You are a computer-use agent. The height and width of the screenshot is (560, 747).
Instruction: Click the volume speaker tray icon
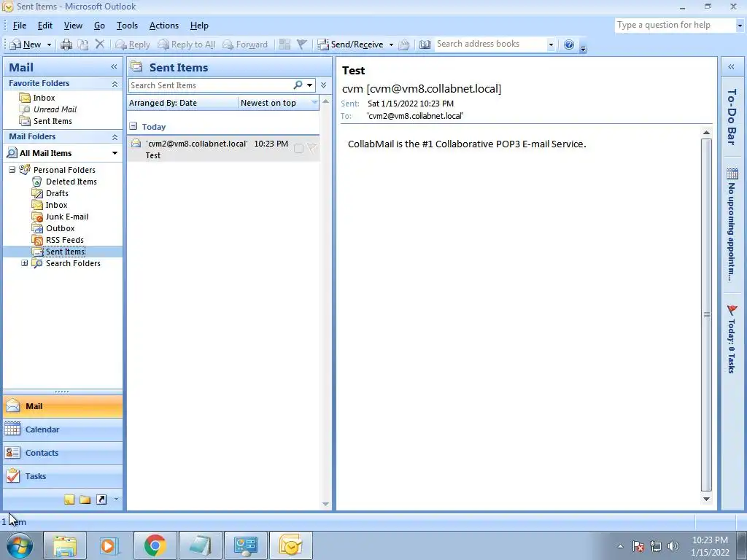[673, 546]
